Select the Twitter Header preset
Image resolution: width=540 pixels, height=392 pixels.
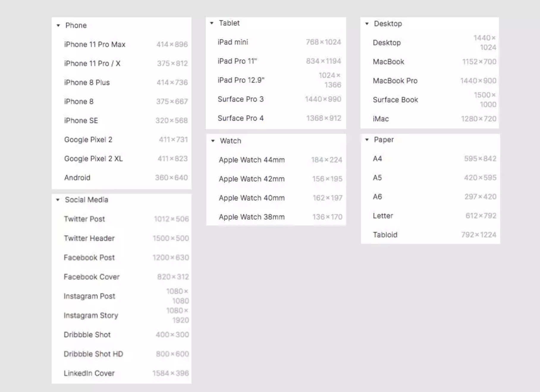point(122,239)
